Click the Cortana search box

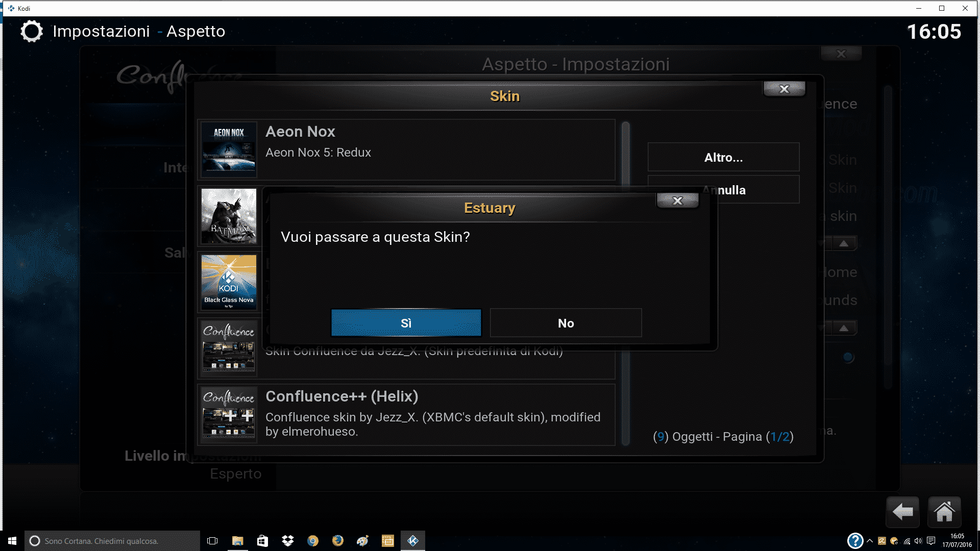click(112, 541)
